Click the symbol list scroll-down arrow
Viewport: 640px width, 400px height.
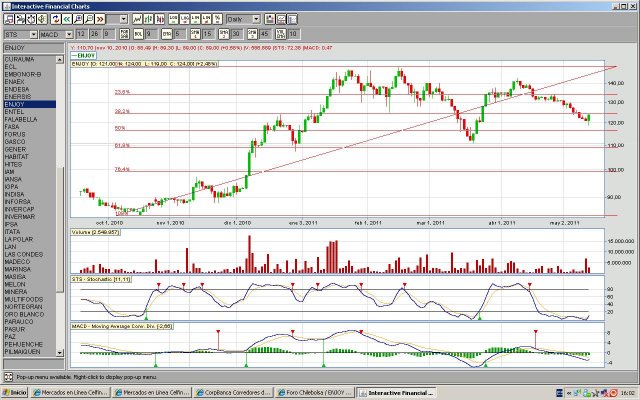60,352
